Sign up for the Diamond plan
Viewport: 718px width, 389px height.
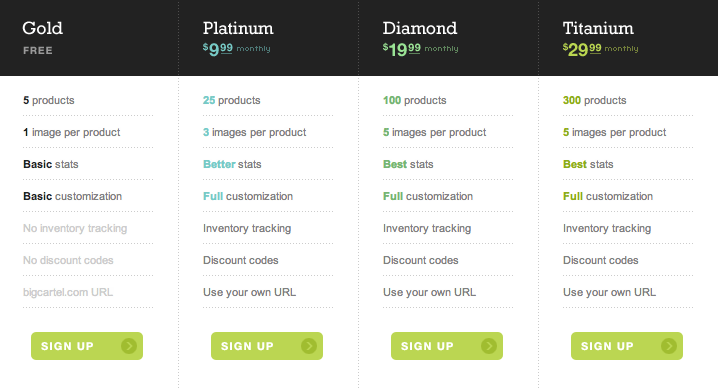pos(447,346)
